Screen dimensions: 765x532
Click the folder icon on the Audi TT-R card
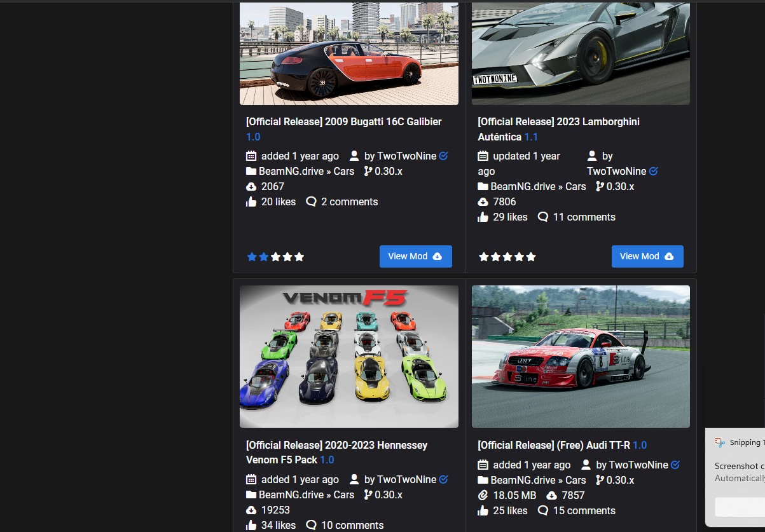pos(483,480)
